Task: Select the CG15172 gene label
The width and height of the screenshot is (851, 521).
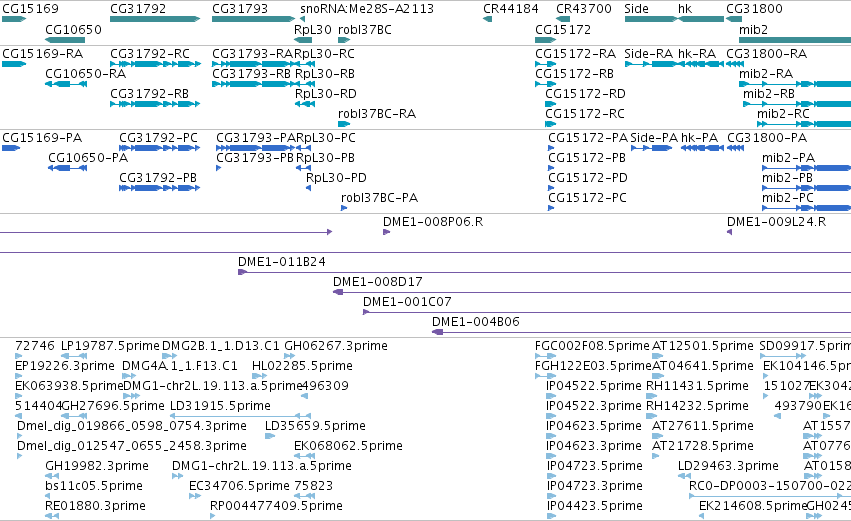Action: (563, 29)
